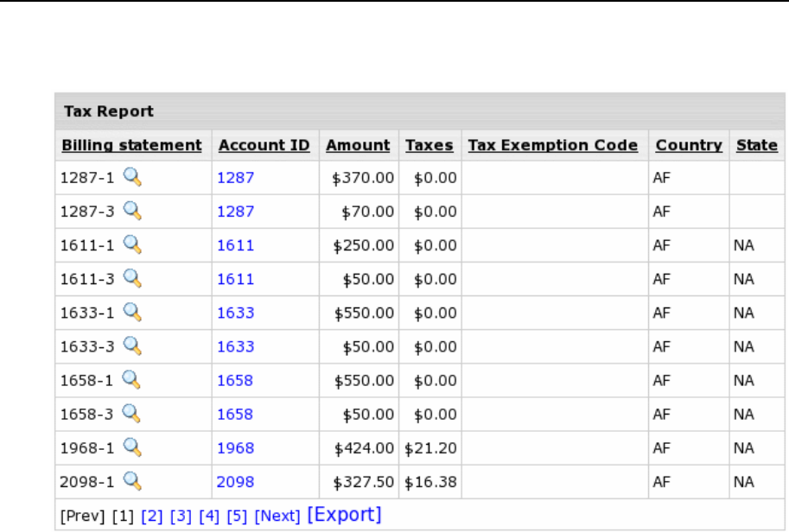
Task: Open statement 1968-1 magnifier icon
Action: 132,447
